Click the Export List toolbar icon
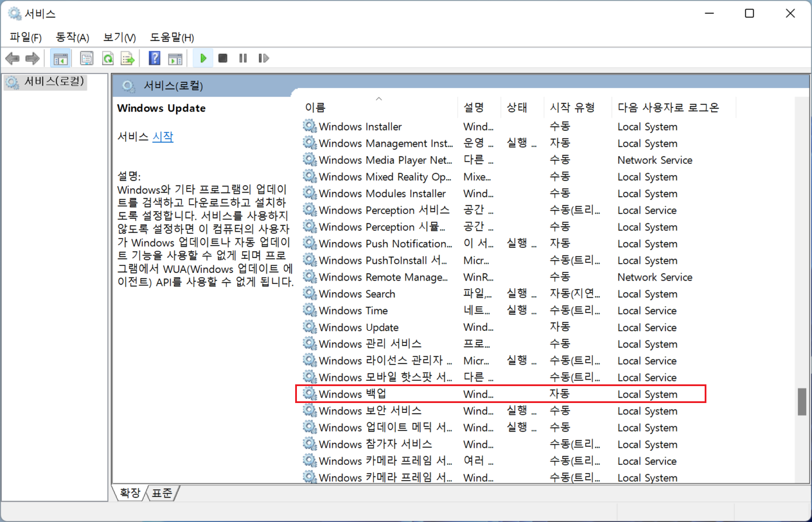Image resolution: width=812 pixels, height=522 pixels. 128,58
